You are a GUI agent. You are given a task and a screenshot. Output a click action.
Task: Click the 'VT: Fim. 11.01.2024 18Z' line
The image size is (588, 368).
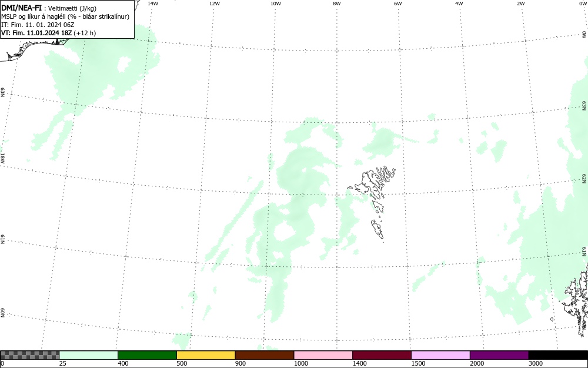tap(48, 33)
